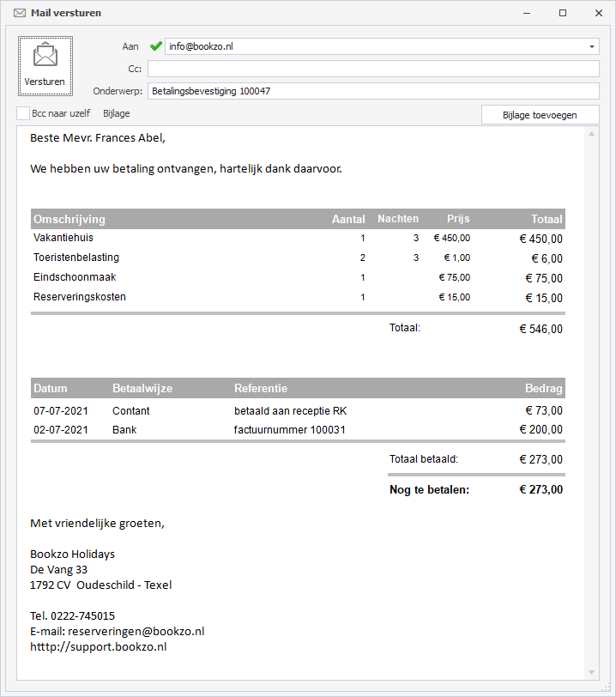Click the scrollbar up arrow
The image size is (616, 697).
[x=592, y=134]
